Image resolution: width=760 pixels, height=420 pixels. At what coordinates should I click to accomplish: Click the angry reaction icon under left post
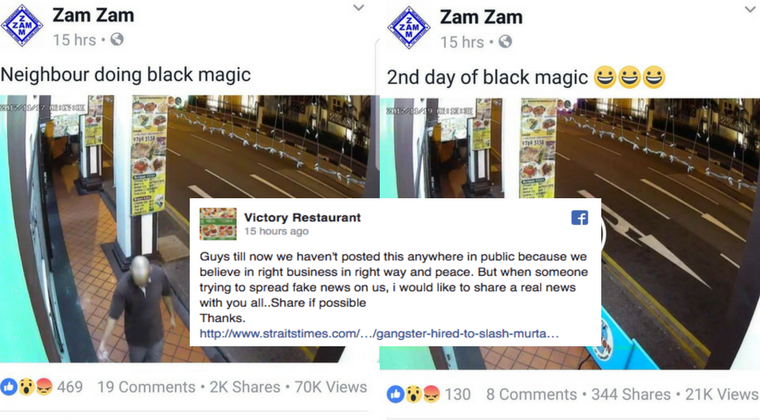coord(44,387)
